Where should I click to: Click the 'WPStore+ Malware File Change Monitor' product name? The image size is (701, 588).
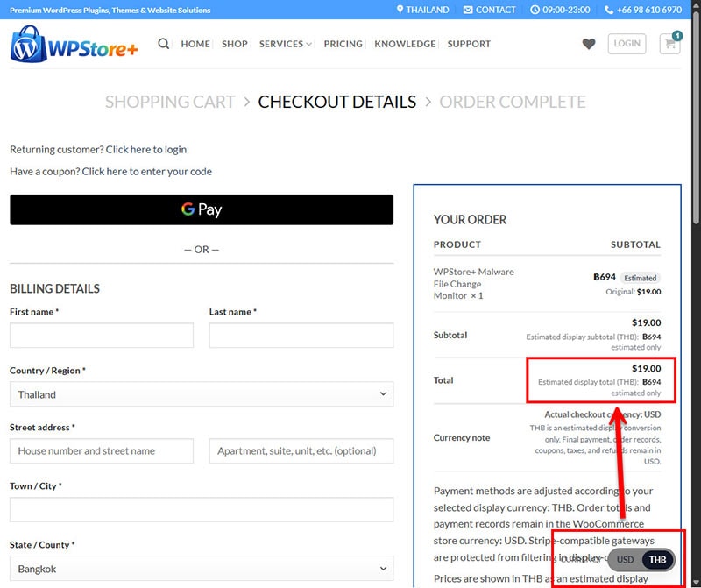tap(473, 284)
